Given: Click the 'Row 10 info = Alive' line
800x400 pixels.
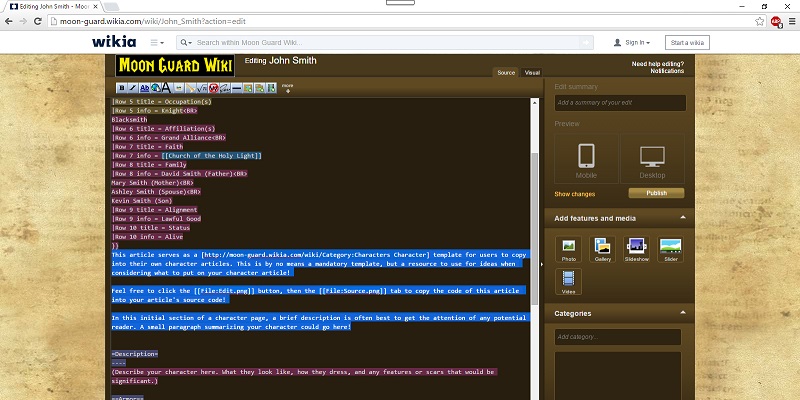Looking at the screenshot, I should point(147,237).
